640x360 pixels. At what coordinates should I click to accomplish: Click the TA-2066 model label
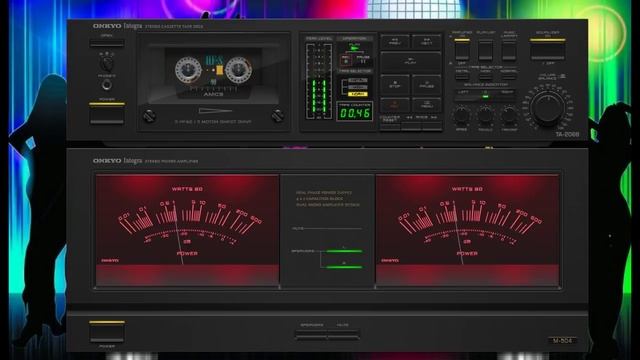[567, 134]
